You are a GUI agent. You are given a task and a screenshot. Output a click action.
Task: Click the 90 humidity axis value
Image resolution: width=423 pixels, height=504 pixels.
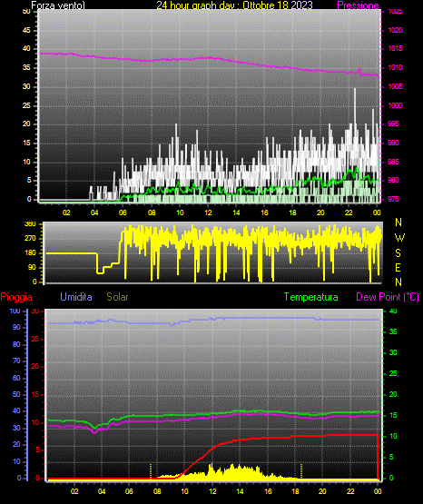click(x=16, y=327)
